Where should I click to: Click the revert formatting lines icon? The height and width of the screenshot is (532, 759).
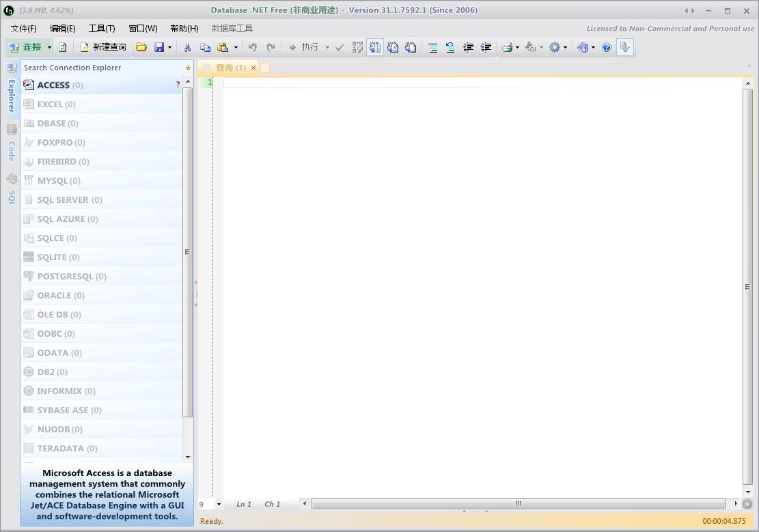pos(450,47)
